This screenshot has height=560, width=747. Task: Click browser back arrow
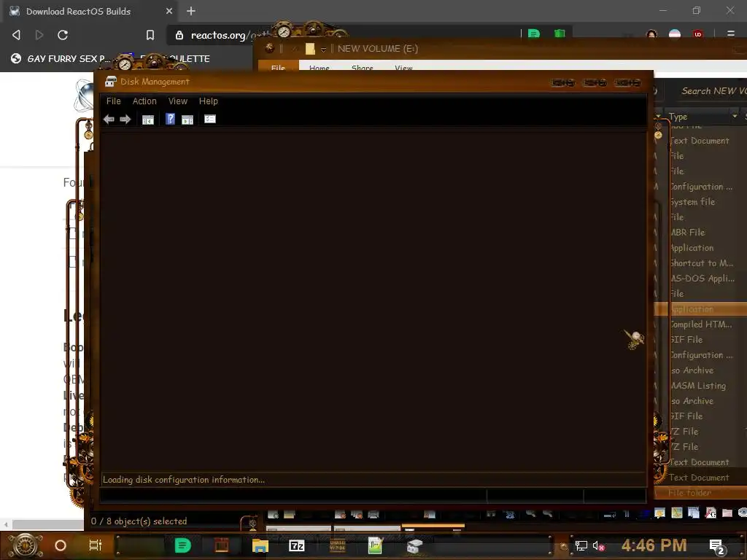(16, 35)
